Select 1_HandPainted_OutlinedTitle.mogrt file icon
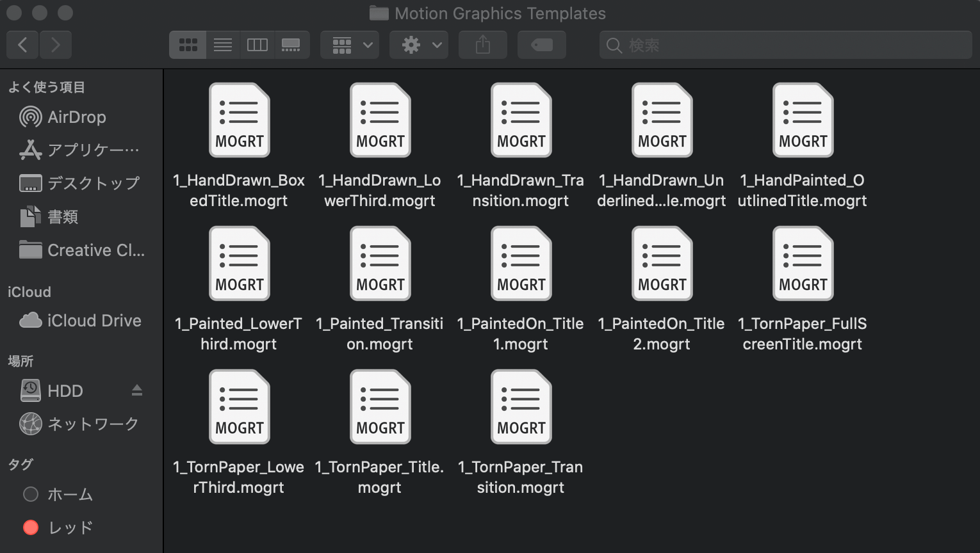This screenshot has width=980, height=553. [803, 120]
